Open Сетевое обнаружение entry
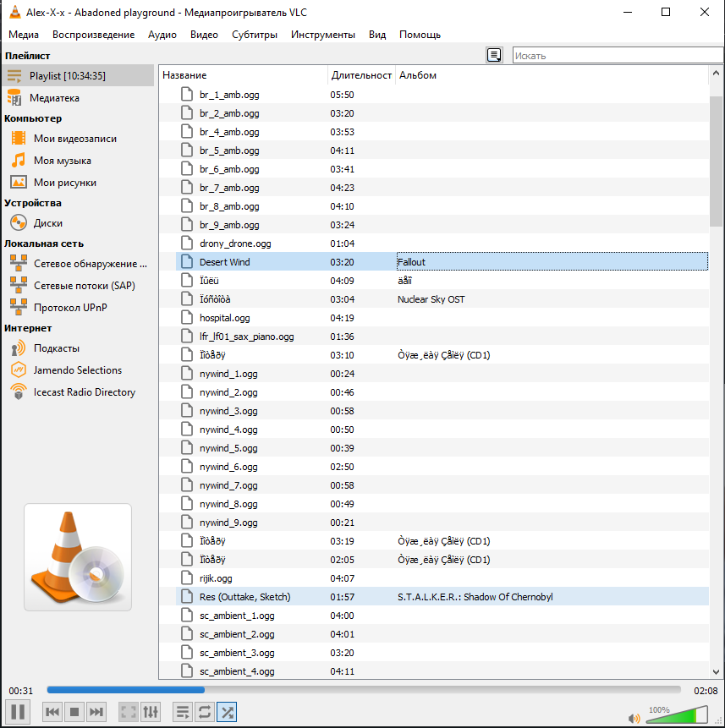The image size is (725, 728). point(78,263)
